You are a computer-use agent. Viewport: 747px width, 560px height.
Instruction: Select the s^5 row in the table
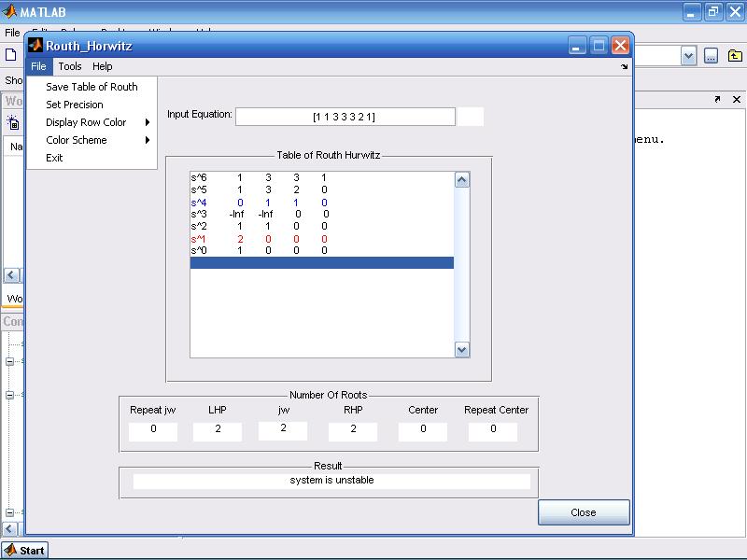[x=321, y=189]
